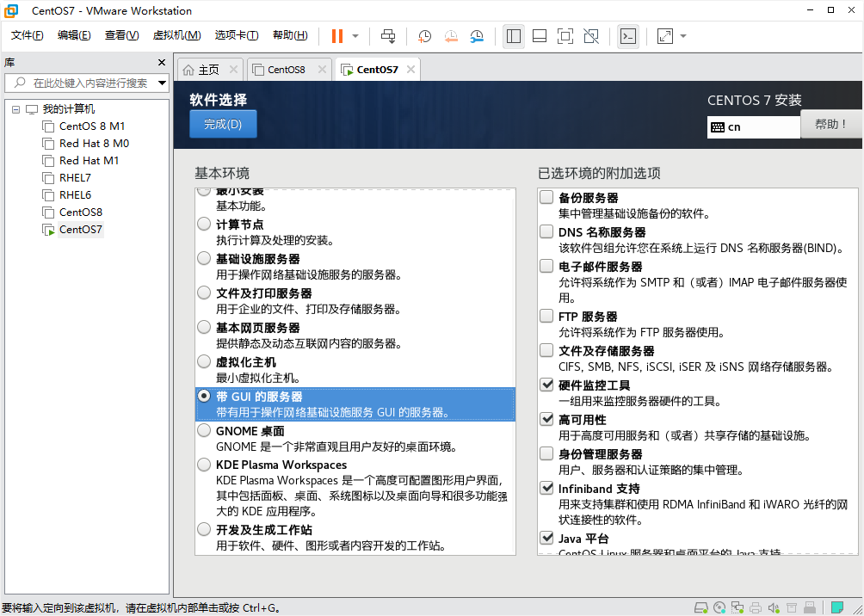Toggle the console view terminal icon
864x616 pixels.
click(628, 36)
